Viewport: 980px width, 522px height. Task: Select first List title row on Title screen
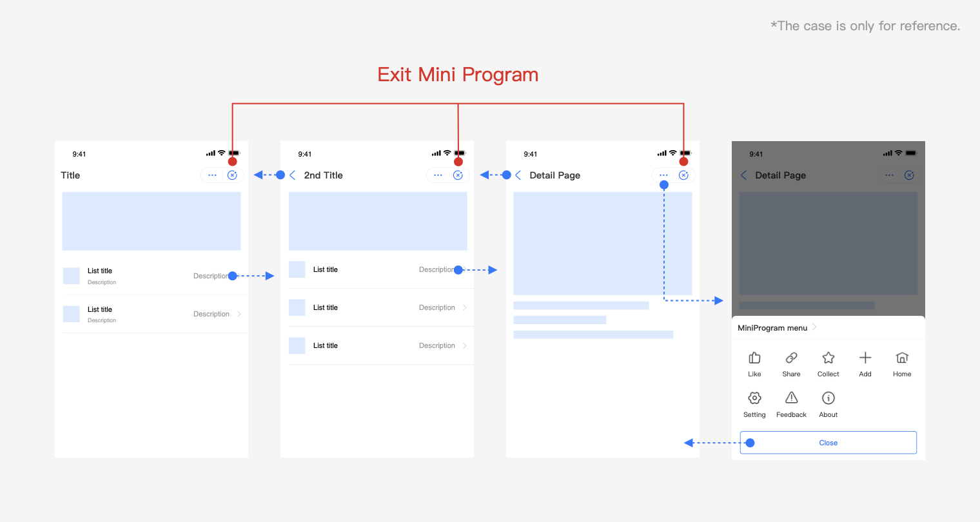point(155,276)
